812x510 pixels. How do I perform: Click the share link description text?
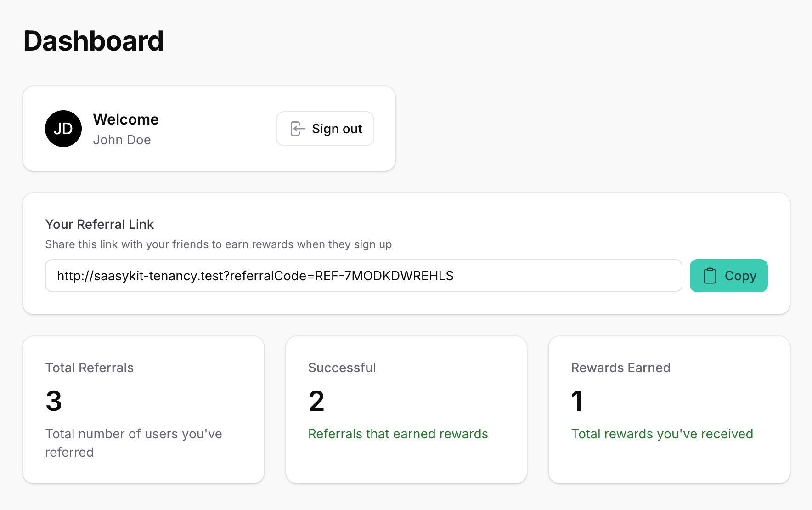coord(218,244)
